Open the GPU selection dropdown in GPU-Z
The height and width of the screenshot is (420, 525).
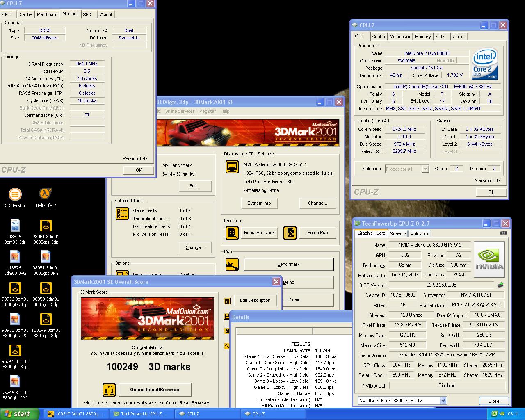pyautogui.click(x=443, y=401)
